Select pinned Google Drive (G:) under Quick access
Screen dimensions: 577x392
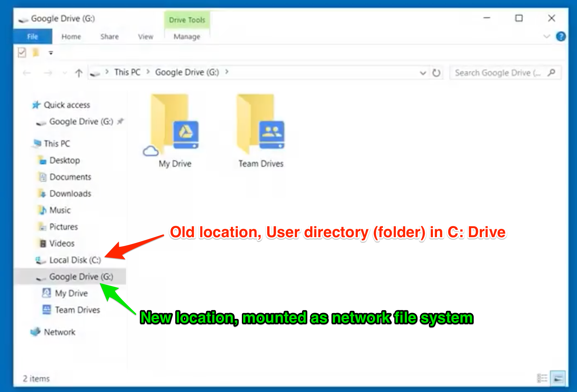[81, 122]
